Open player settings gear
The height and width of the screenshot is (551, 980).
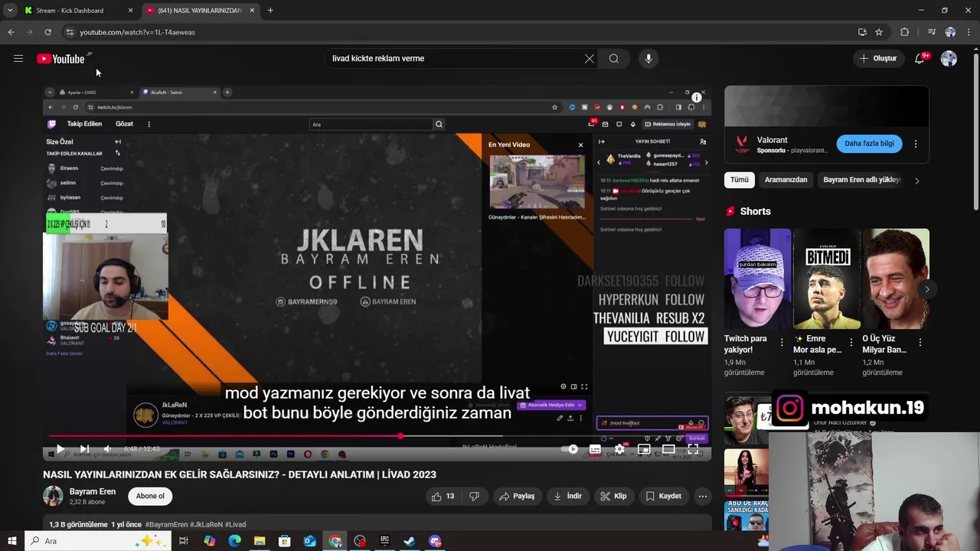pyautogui.click(x=619, y=449)
